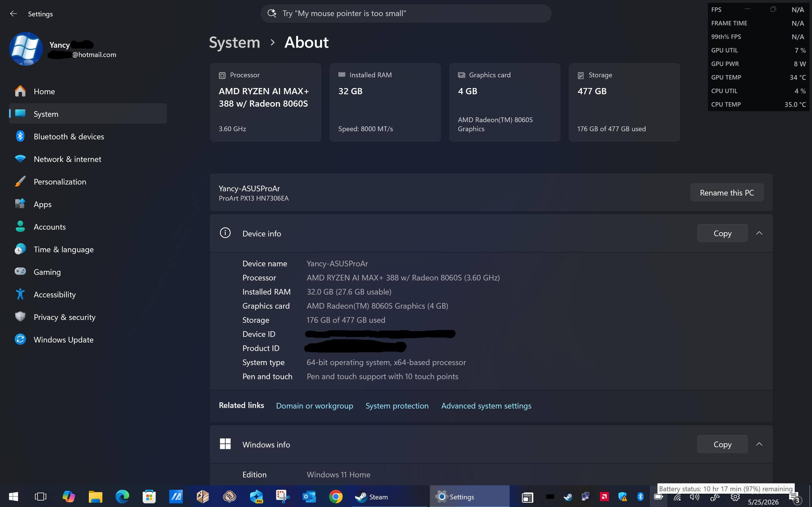Viewport: 812px width, 507px height.
Task: Click the network computers tray icon
Action: coord(586,497)
